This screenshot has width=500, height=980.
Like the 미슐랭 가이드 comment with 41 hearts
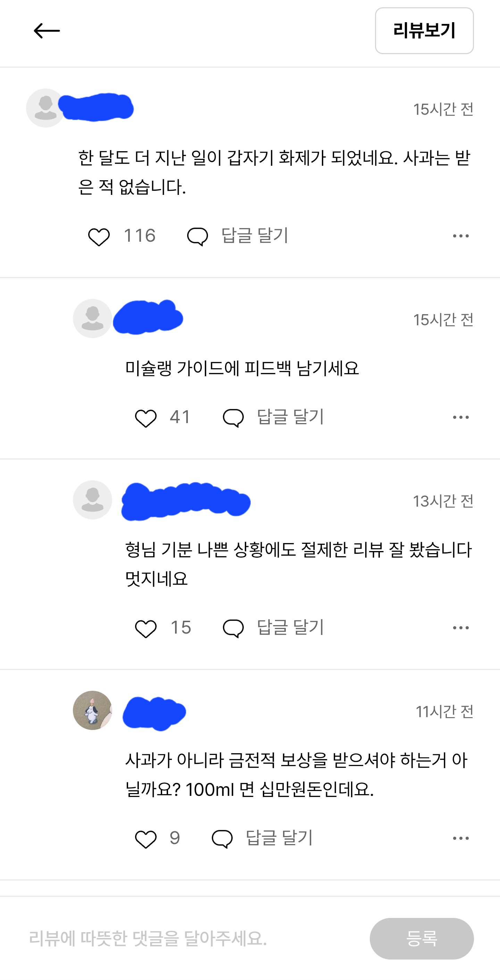[146, 418]
